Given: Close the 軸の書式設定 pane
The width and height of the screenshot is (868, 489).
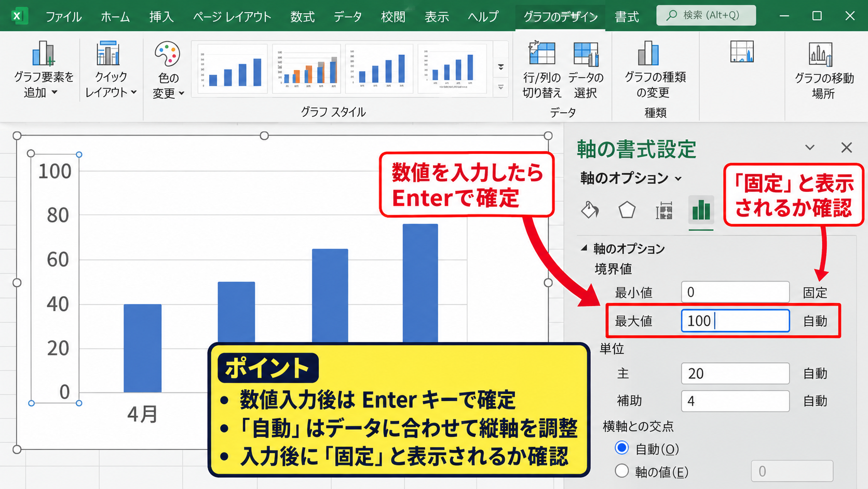Looking at the screenshot, I should (846, 148).
